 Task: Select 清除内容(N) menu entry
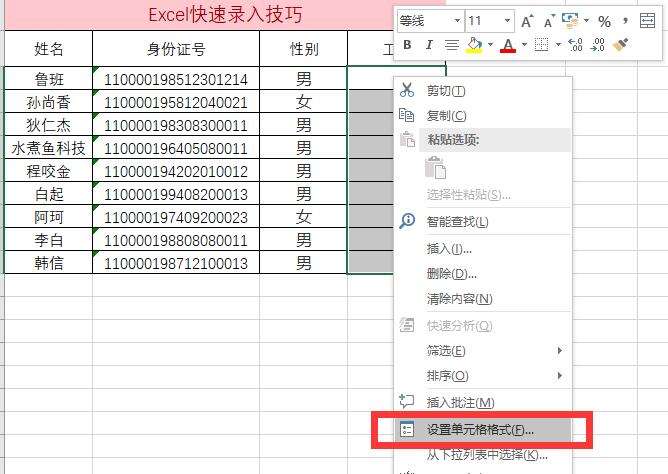484,299
